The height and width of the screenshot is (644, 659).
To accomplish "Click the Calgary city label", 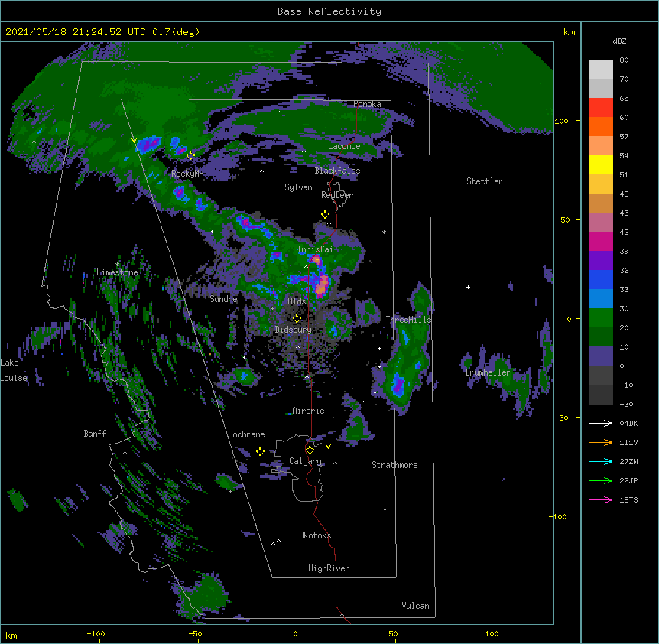I will coord(305,461).
